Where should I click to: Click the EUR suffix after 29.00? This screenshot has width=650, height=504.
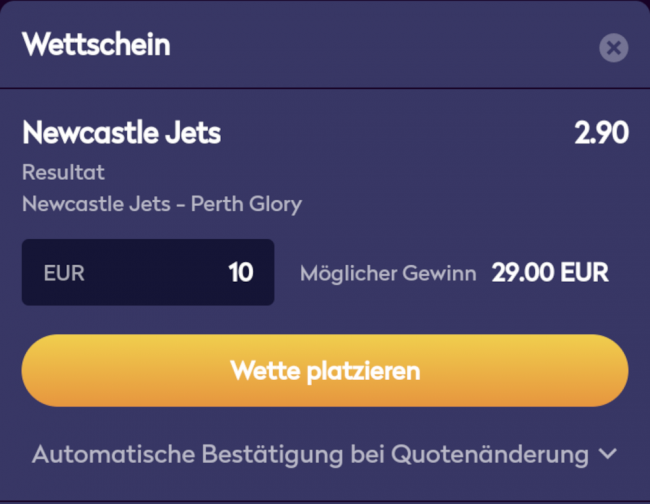tap(588, 273)
